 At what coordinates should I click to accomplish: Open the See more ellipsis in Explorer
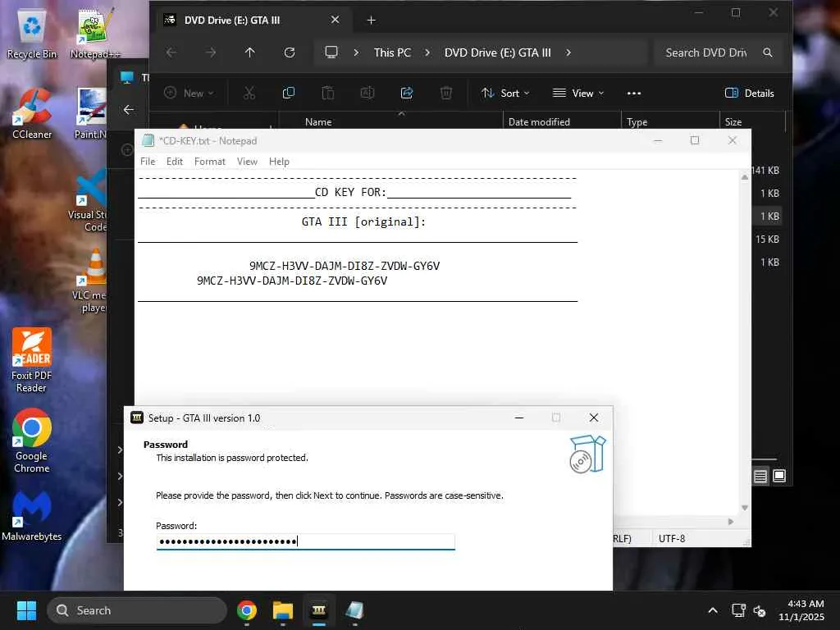[x=634, y=94]
